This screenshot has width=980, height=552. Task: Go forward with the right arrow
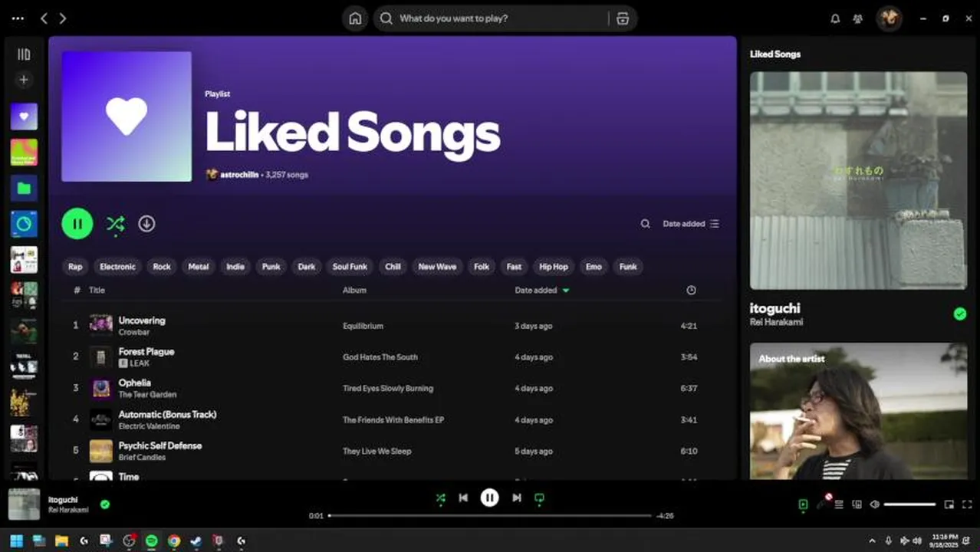tap(63, 18)
